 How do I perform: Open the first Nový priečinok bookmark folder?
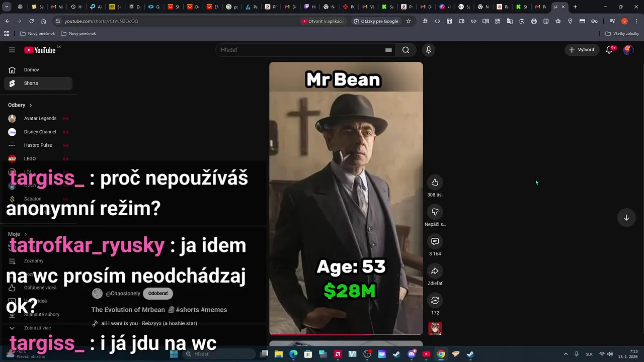point(38,34)
